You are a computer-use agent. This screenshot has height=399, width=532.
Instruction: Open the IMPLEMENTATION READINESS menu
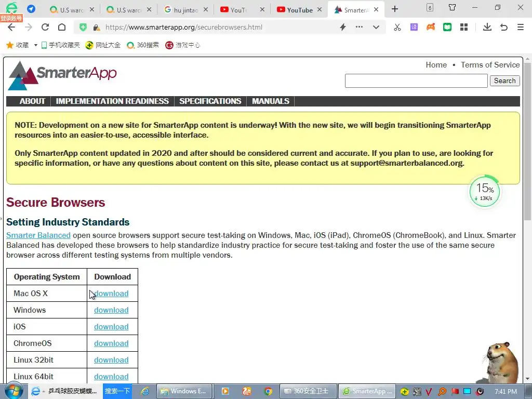[112, 101]
